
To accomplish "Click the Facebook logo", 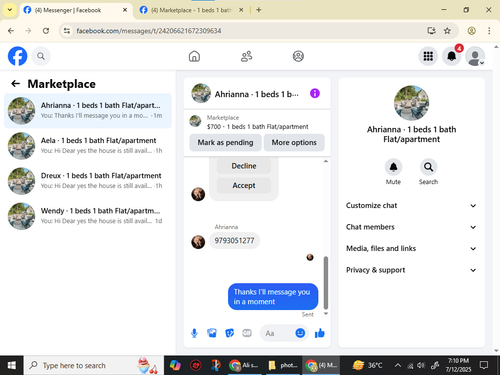I will pyautogui.click(x=17, y=56).
